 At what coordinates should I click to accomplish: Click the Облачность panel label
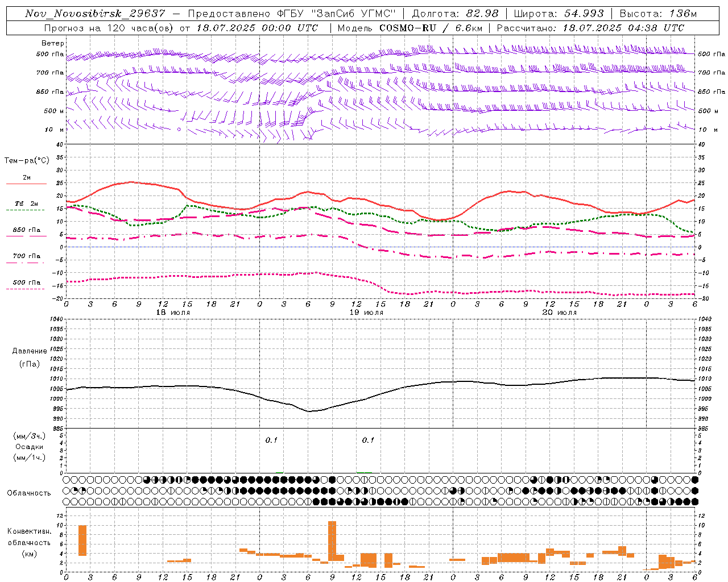pos(29,493)
